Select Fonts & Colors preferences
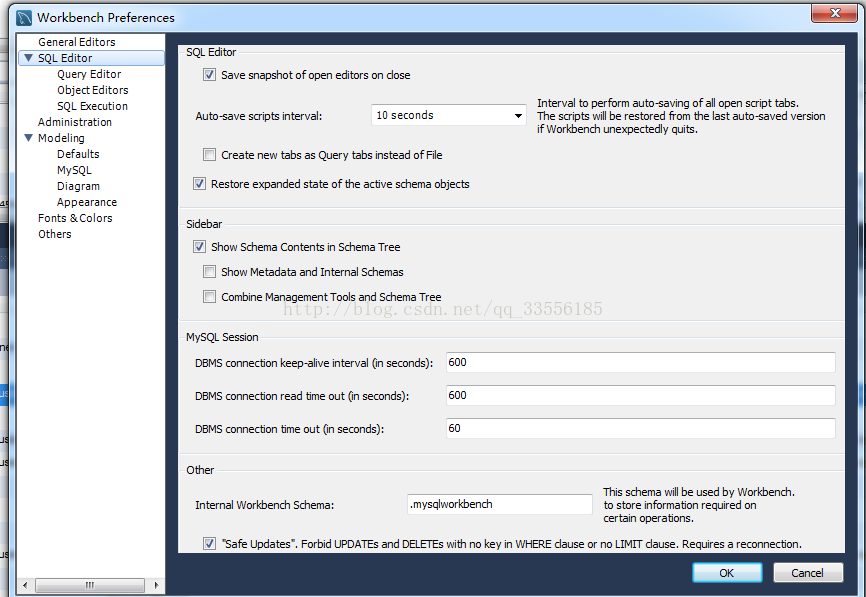The image size is (866, 597). [75, 218]
